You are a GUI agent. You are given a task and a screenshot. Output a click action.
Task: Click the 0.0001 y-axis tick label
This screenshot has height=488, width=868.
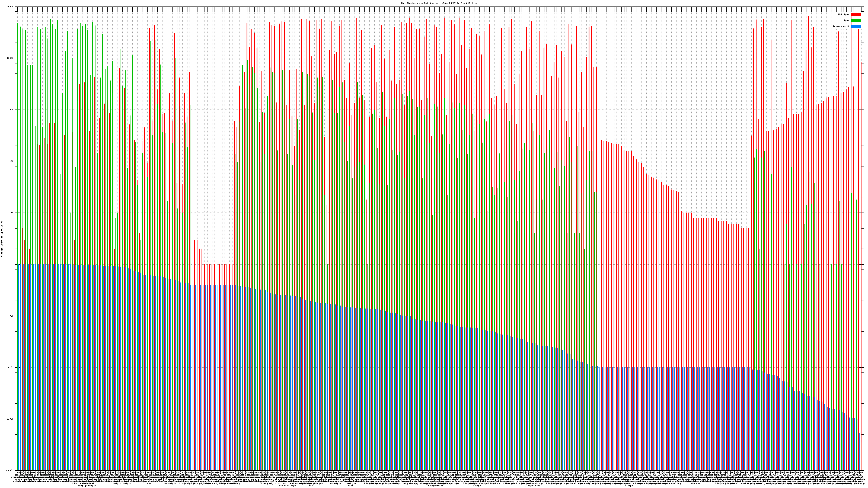pyautogui.click(x=10, y=470)
